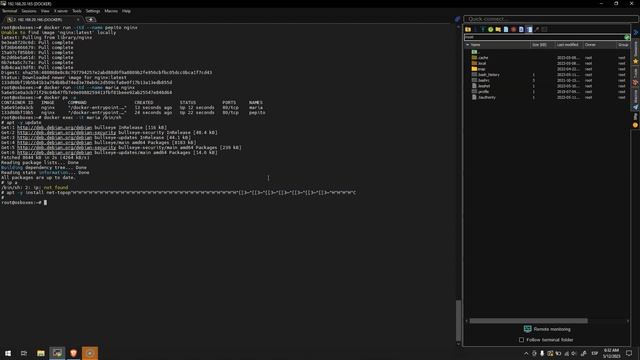The height and width of the screenshot is (360, 640).
Task: Click the horizontal scrollbar in SFTP file panel
Action: coord(529,321)
